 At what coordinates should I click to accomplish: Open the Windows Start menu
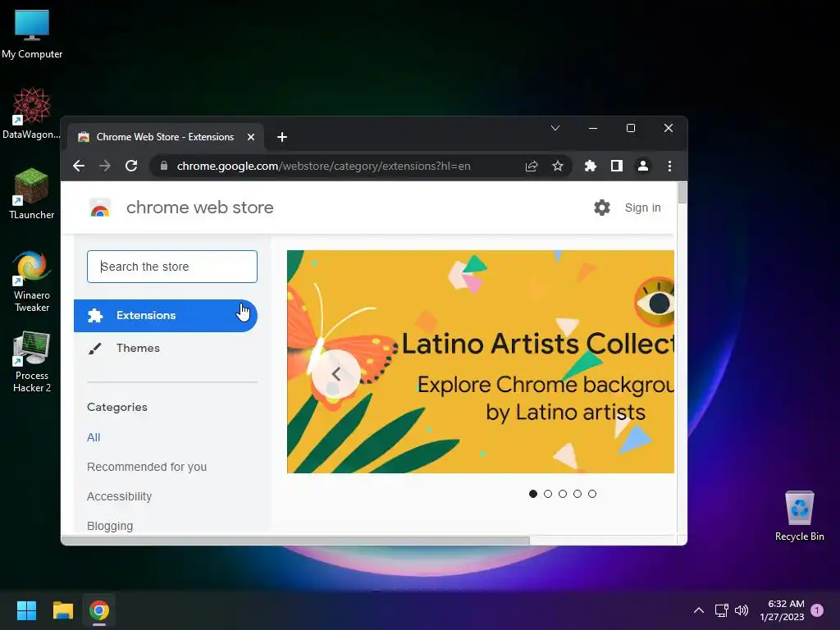(26, 610)
